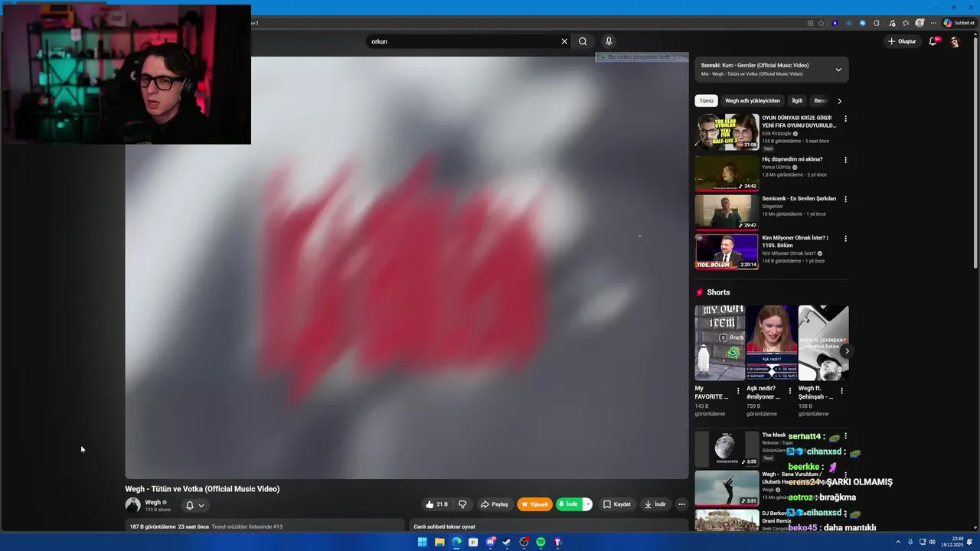Select Wegh adlı yükleyiciden chip
The height and width of the screenshot is (551, 980).
tap(753, 101)
